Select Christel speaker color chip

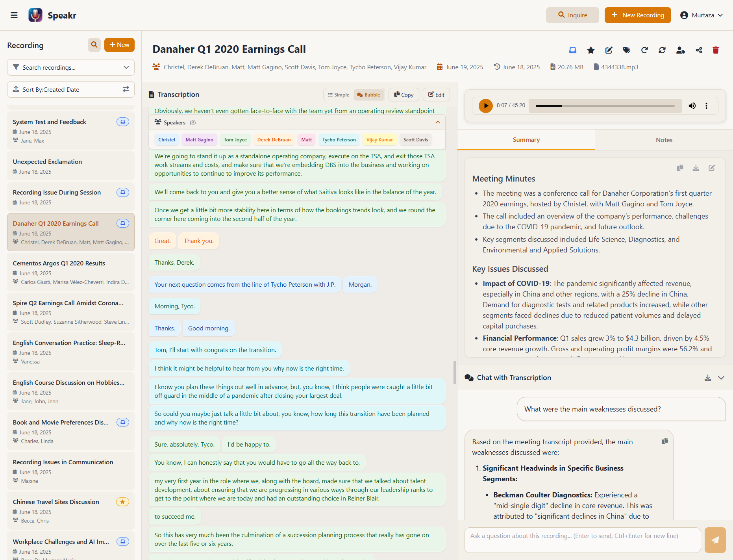167,140
